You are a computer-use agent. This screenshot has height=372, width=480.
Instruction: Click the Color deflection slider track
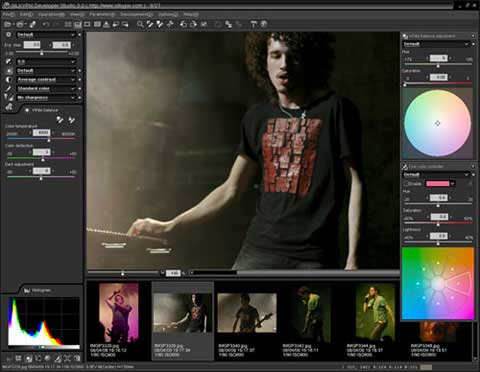click(x=41, y=159)
